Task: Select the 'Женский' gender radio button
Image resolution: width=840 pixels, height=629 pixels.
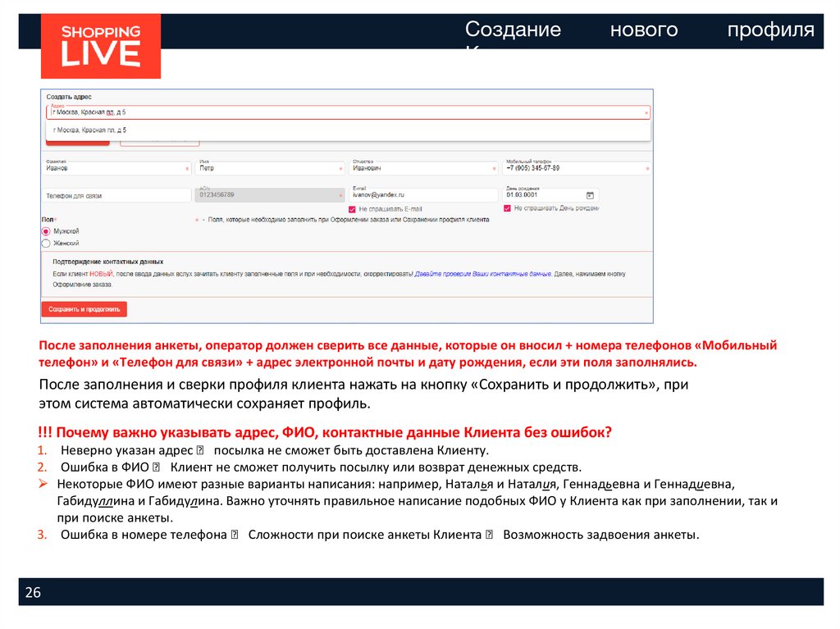Action: [46, 244]
